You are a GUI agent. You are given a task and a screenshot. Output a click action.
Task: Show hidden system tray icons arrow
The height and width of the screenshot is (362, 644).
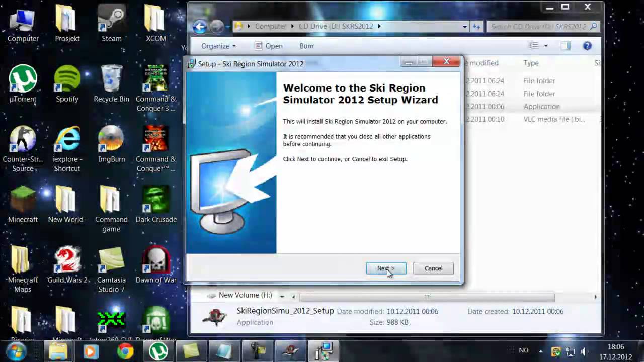tap(541, 351)
